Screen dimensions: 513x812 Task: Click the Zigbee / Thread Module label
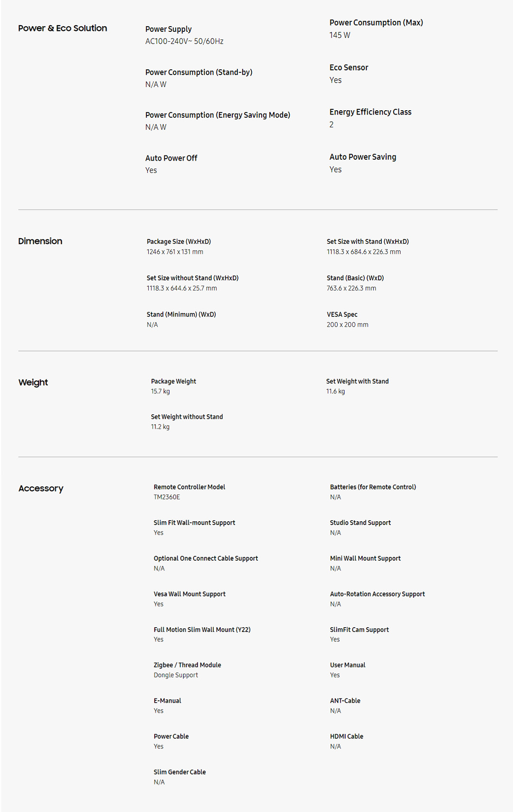coord(187,665)
